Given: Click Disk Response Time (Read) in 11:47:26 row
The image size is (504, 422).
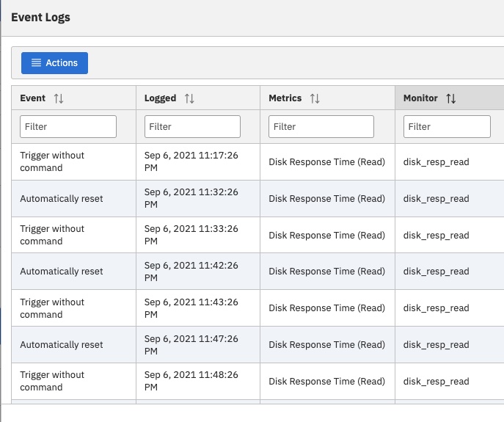Looking at the screenshot, I should [x=327, y=344].
